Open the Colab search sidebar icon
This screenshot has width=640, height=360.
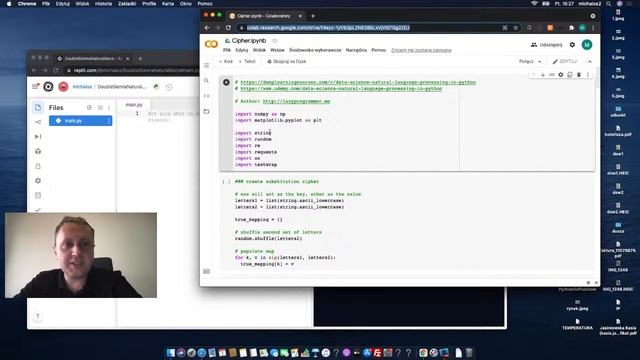(x=207, y=81)
